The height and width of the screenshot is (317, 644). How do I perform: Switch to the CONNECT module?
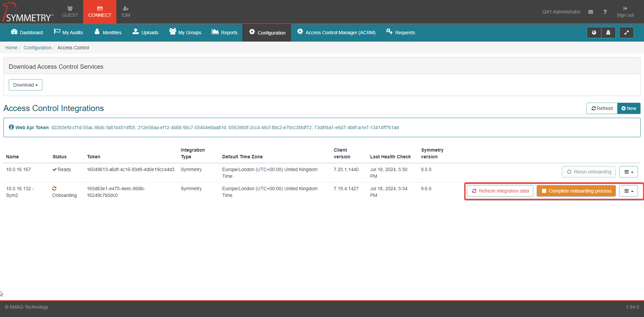100,12
